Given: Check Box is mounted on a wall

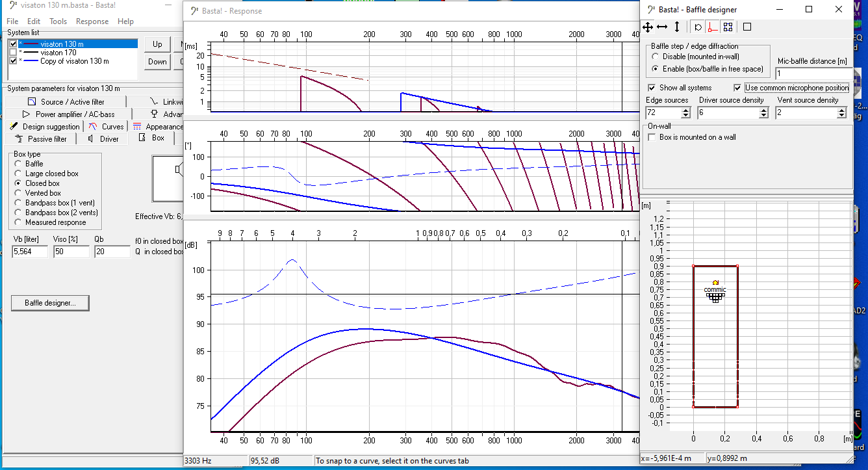Looking at the screenshot, I should [652, 137].
